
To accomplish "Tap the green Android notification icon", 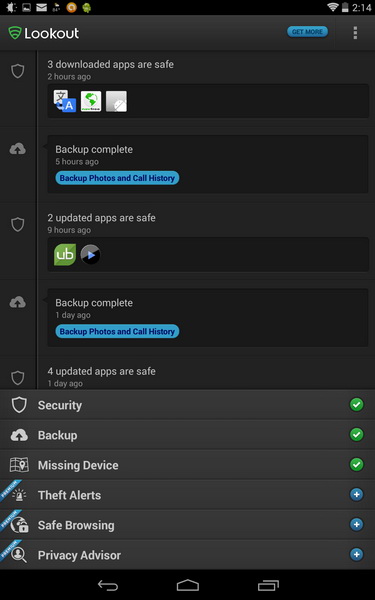I will tap(87, 7).
